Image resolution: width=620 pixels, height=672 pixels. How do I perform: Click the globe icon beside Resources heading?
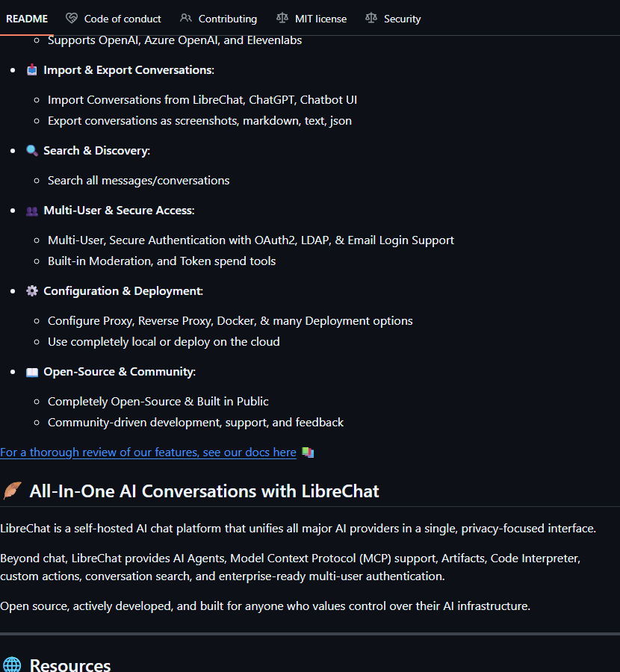(10, 664)
